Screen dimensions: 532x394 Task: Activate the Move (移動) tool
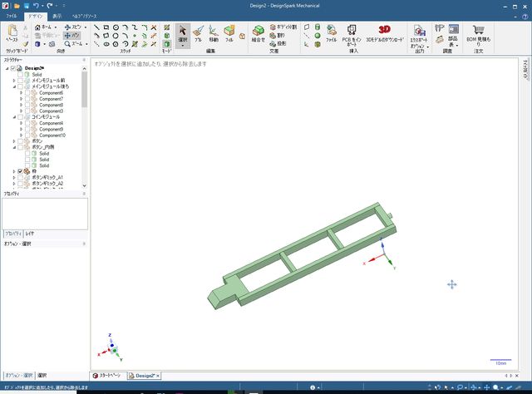click(x=214, y=33)
